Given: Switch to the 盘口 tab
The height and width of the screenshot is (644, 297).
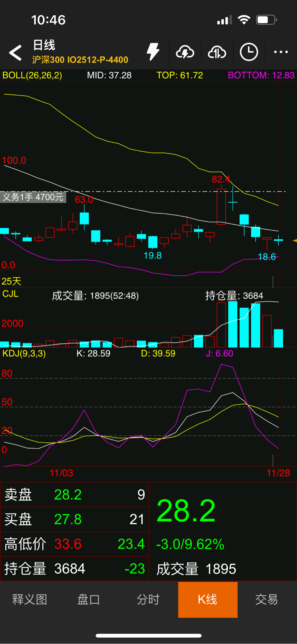Looking at the screenshot, I should pyautogui.click(x=89, y=599).
